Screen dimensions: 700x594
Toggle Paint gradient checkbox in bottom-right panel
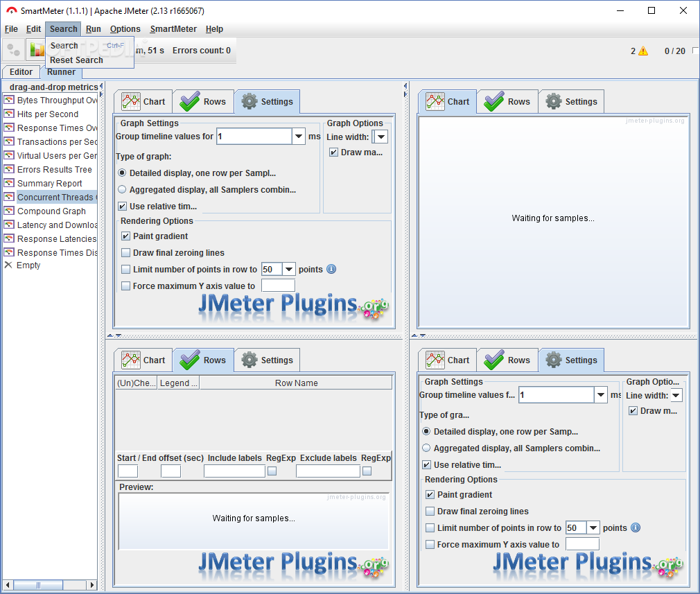point(430,495)
